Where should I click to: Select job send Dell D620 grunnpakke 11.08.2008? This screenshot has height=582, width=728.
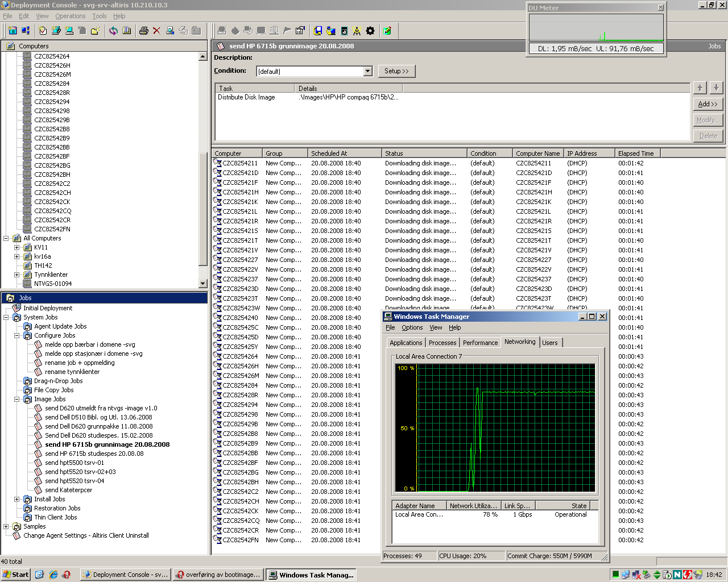[98, 426]
